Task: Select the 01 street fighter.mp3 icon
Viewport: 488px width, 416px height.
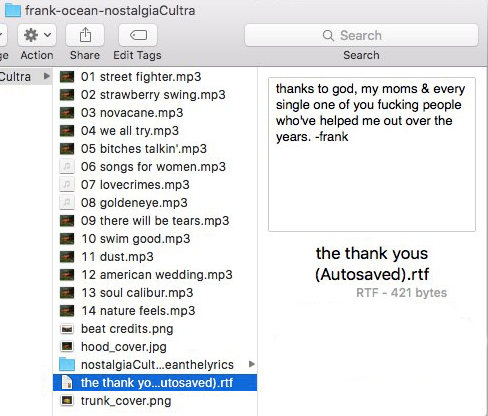Action: tap(67, 77)
